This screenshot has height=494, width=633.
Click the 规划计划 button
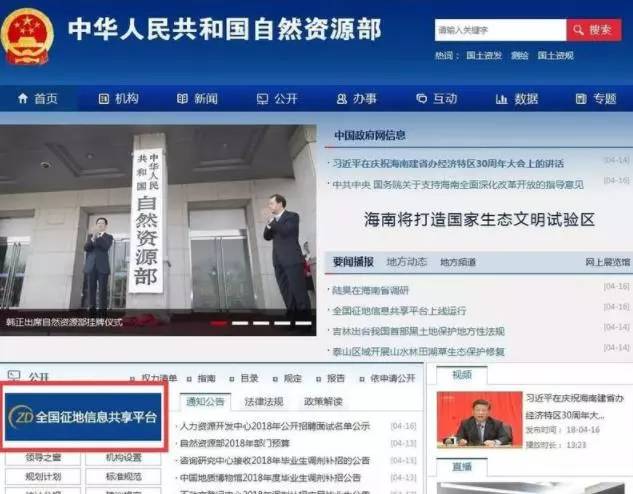click(43, 477)
